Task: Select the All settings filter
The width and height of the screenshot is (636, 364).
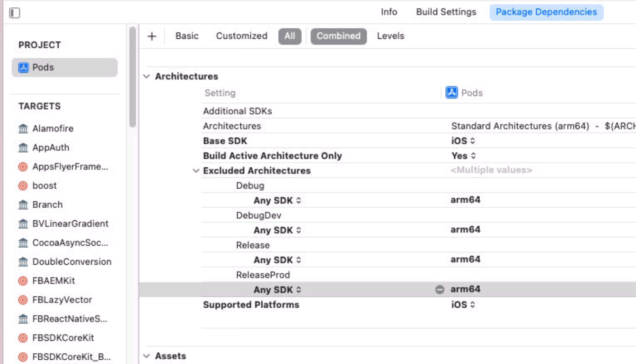Action: tap(290, 36)
